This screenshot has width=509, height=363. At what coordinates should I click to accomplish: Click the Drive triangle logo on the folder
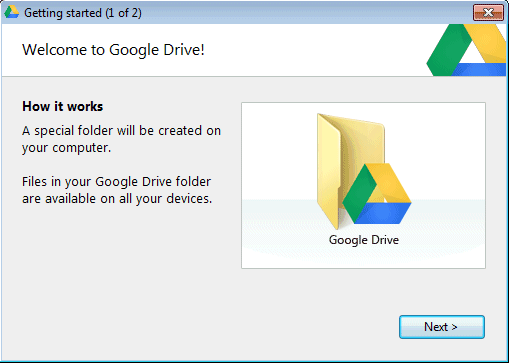click(x=377, y=193)
